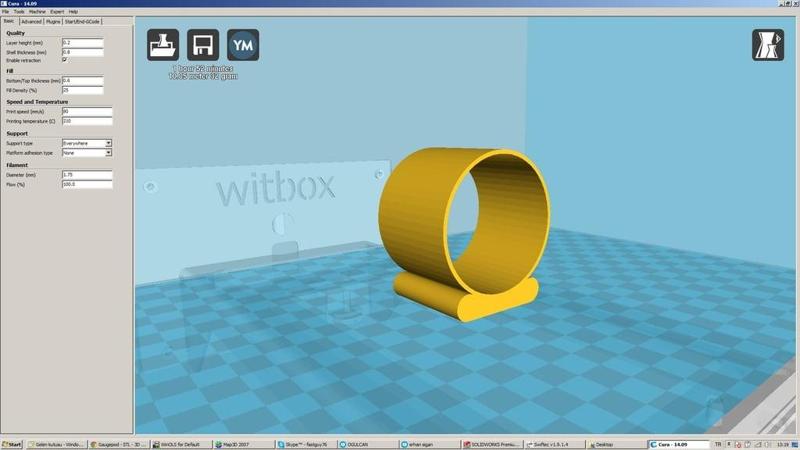The image size is (800, 450).
Task: Toggle Enable retraction checkbox
Action: click(x=65, y=60)
